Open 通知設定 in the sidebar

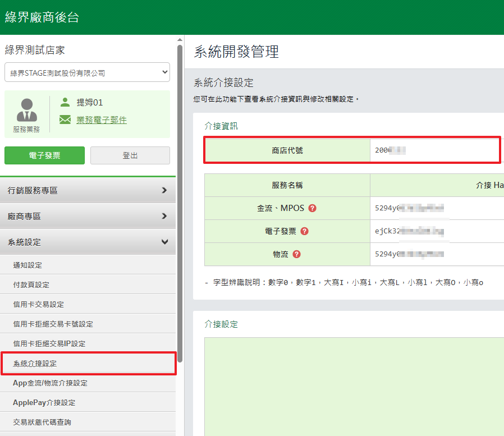coord(88,265)
